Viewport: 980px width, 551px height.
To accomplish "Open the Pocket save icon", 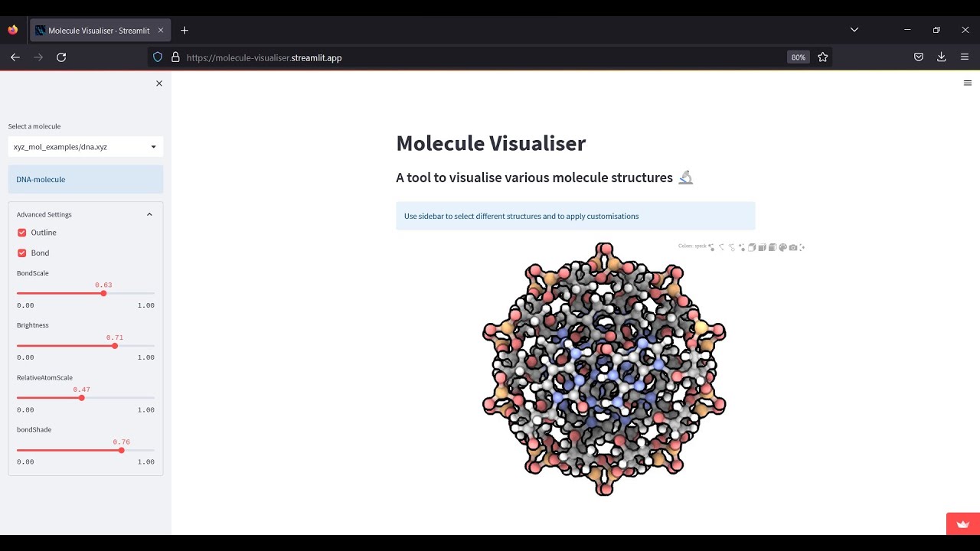I will (x=918, y=57).
